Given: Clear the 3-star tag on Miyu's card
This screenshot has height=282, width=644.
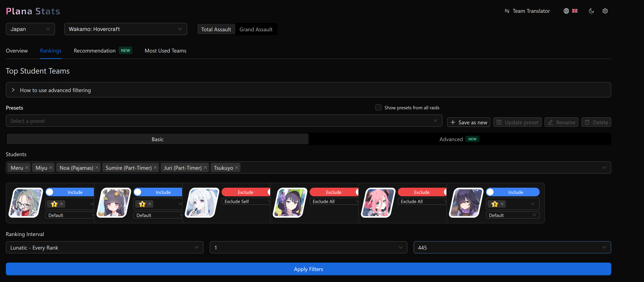Looking at the screenshot, I should click(150, 204).
